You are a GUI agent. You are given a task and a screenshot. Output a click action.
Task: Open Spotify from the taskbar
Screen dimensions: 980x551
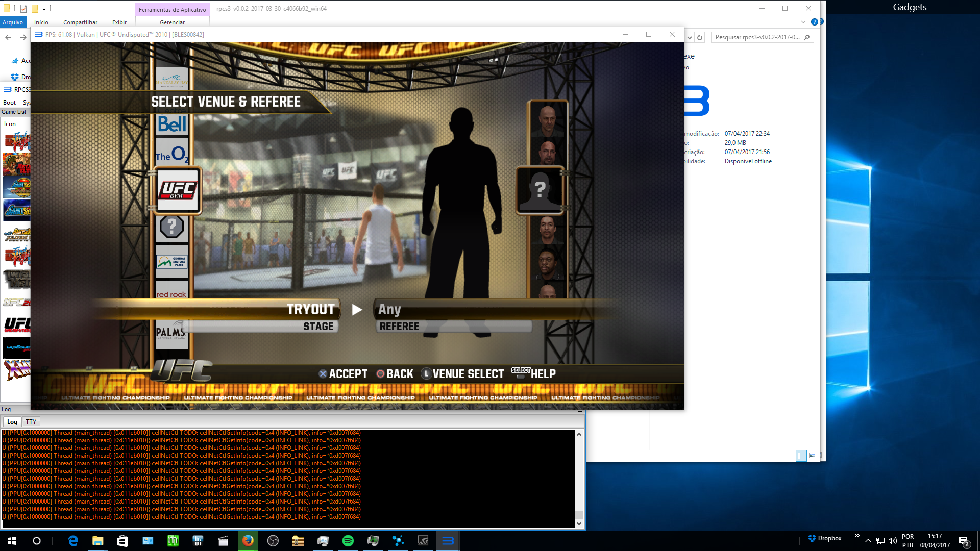(348, 541)
